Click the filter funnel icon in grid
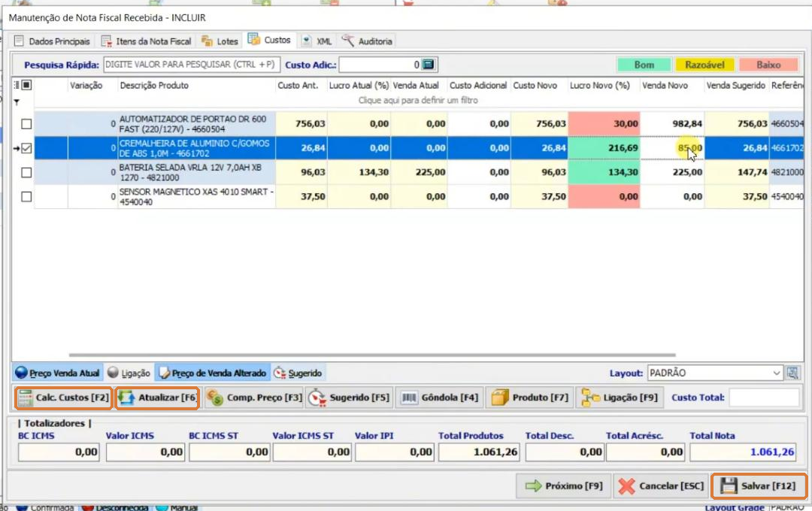The image size is (812, 511). point(17,102)
